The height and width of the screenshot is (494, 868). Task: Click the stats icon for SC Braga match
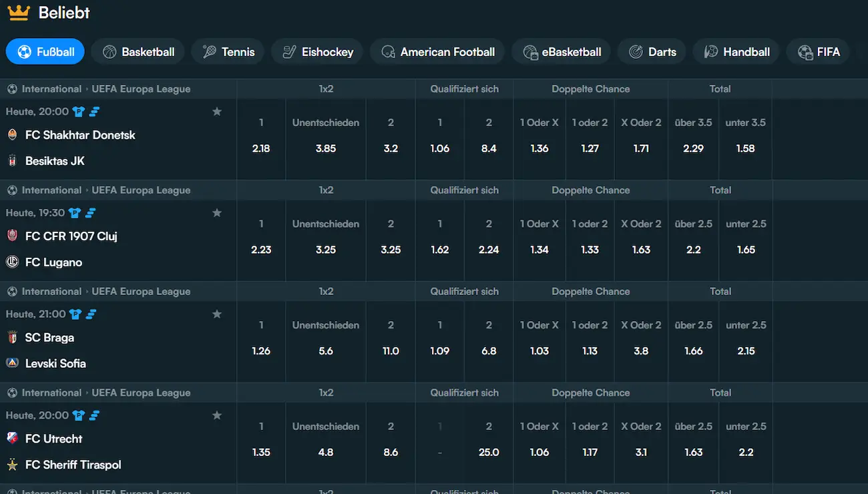click(x=91, y=314)
